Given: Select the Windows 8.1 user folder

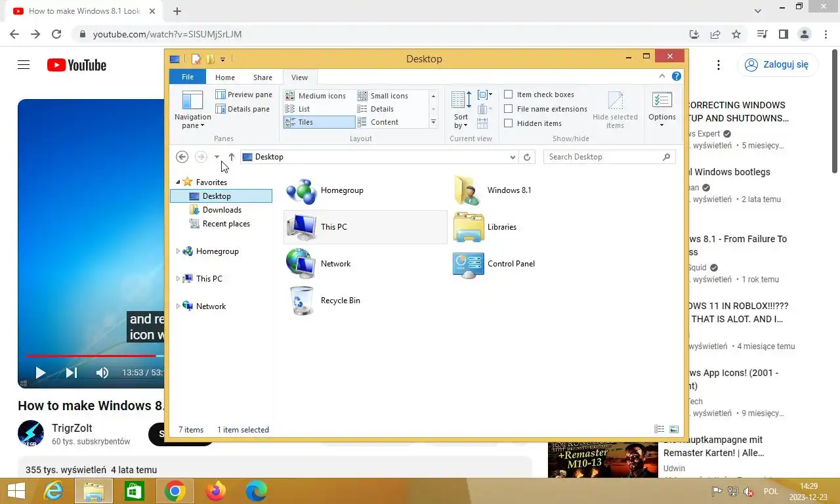Looking at the screenshot, I should pos(532,190).
